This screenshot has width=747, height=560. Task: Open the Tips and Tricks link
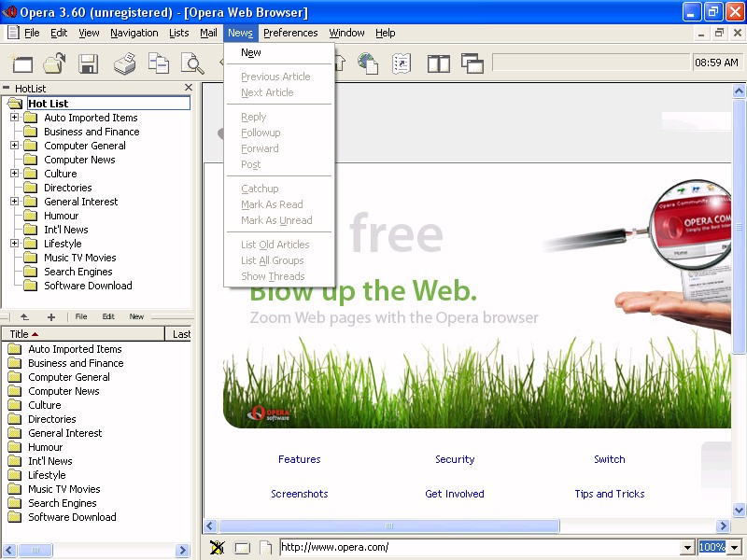point(610,494)
